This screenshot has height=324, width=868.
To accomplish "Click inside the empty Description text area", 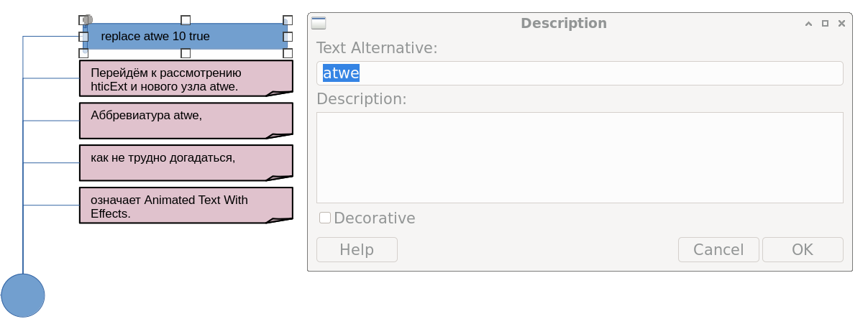I will coord(579,157).
